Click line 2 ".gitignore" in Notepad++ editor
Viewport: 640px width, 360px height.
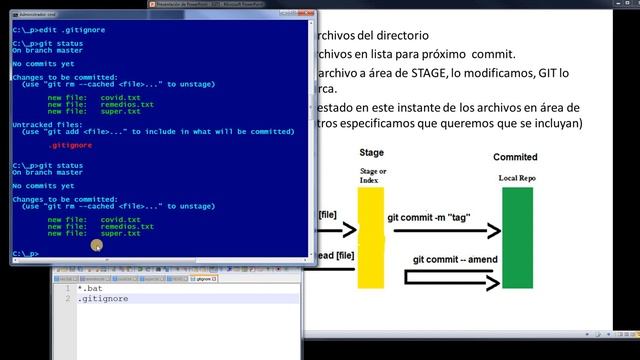point(103,299)
